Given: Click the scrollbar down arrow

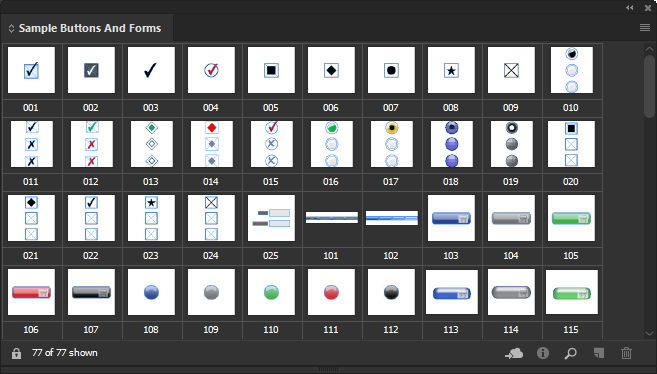Looking at the screenshot, I should click(x=649, y=333).
